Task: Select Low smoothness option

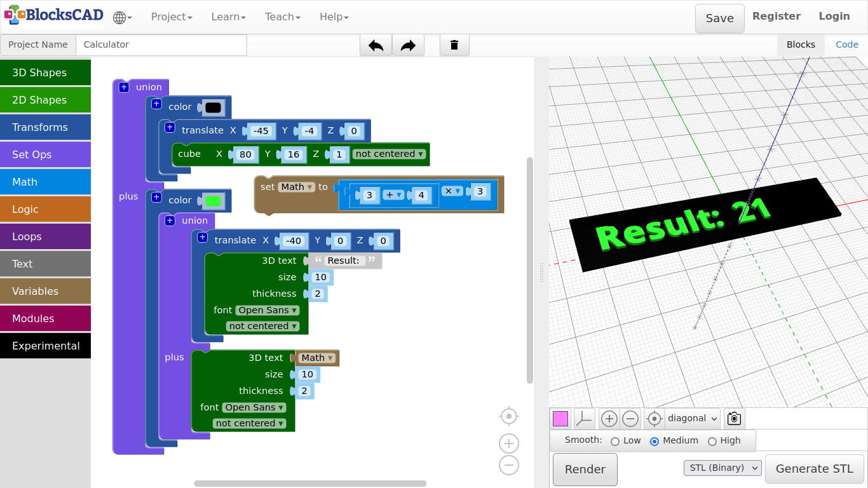Action: click(x=615, y=441)
